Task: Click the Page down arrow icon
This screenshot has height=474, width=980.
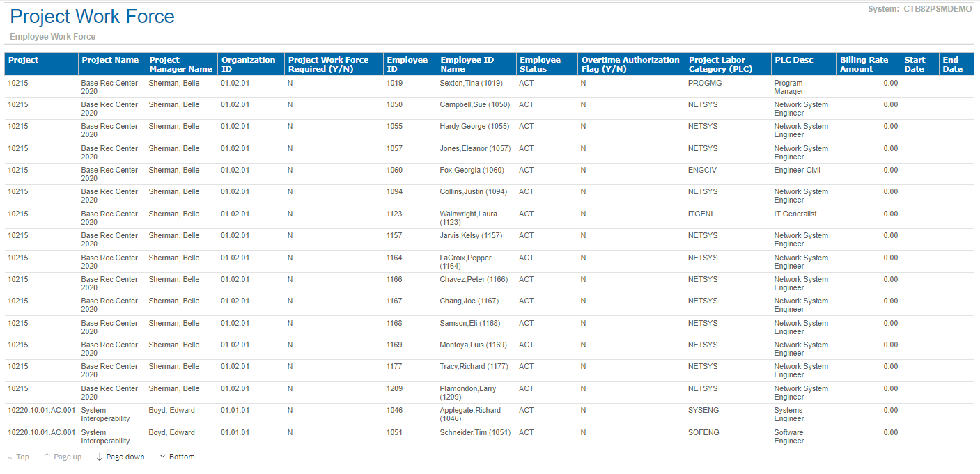Action: pyautogui.click(x=100, y=457)
